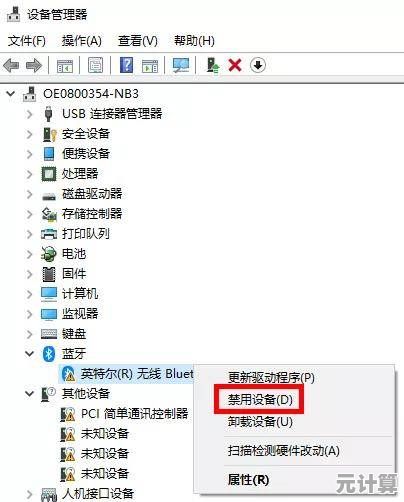Click the Forward arrow toolbar icon
This screenshot has width=404, height=502.
click(34, 65)
